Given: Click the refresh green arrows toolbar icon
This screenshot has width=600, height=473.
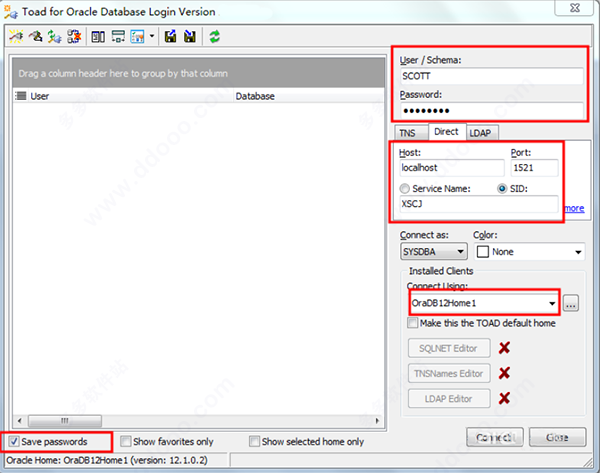Looking at the screenshot, I should click(x=215, y=36).
